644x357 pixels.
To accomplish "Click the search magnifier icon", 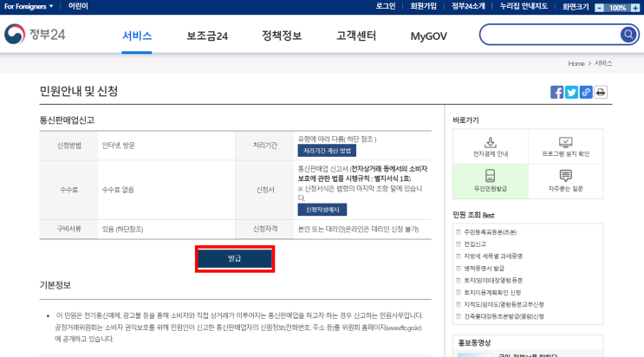I will tap(628, 35).
